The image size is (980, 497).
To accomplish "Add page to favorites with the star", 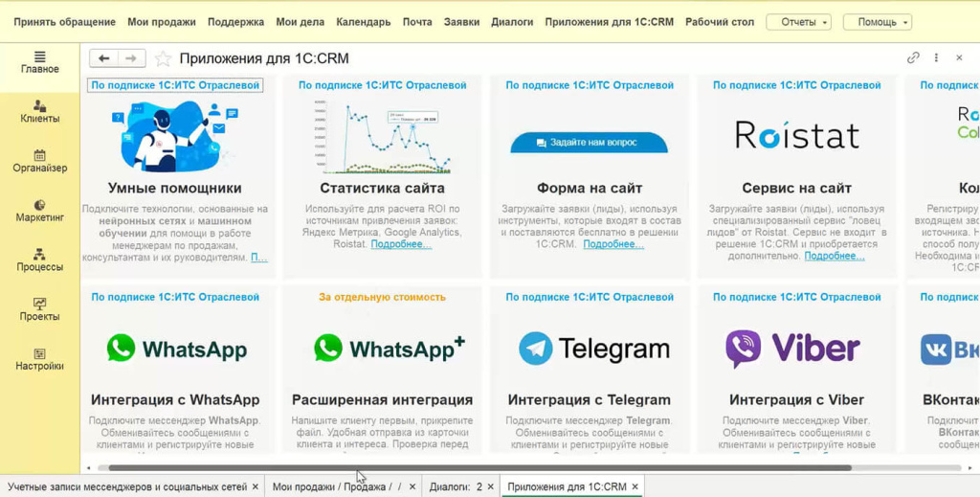I will (163, 58).
